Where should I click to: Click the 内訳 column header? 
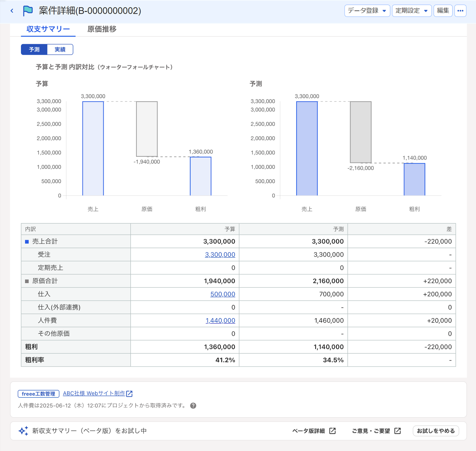pos(76,229)
